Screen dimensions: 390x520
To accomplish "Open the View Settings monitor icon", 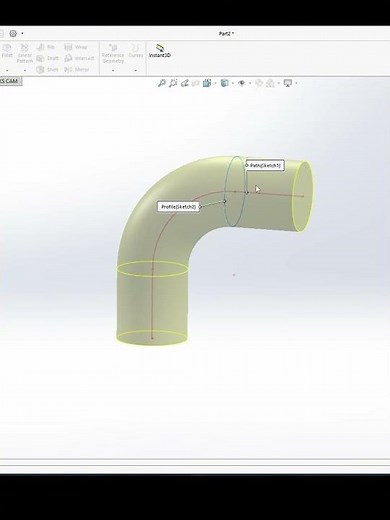I will click(x=288, y=83).
